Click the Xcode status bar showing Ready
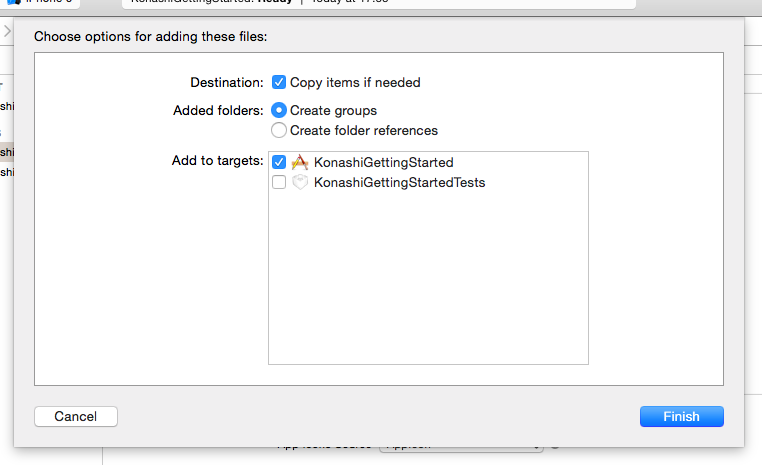The width and height of the screenshot is (762, 465). click(378, 3)
